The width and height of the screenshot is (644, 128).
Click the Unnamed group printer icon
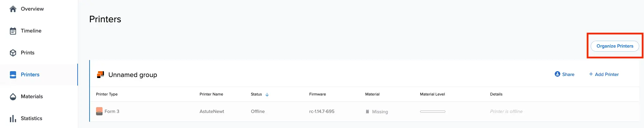(100, 75)
